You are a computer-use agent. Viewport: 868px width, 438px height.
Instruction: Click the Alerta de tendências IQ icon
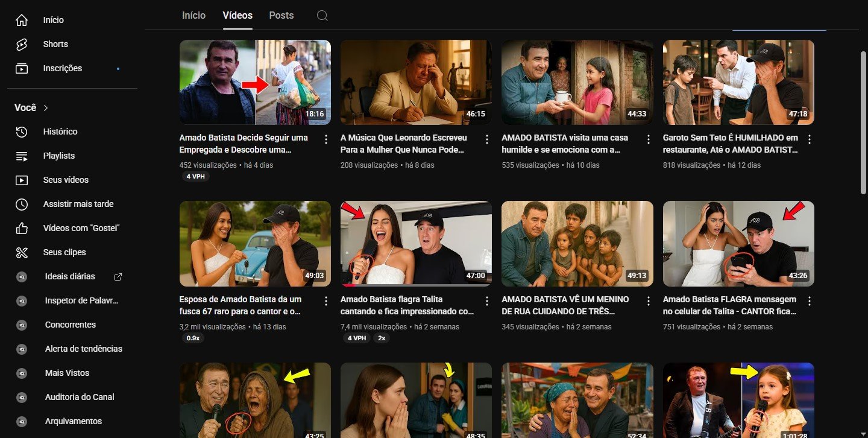click(22, 349)
